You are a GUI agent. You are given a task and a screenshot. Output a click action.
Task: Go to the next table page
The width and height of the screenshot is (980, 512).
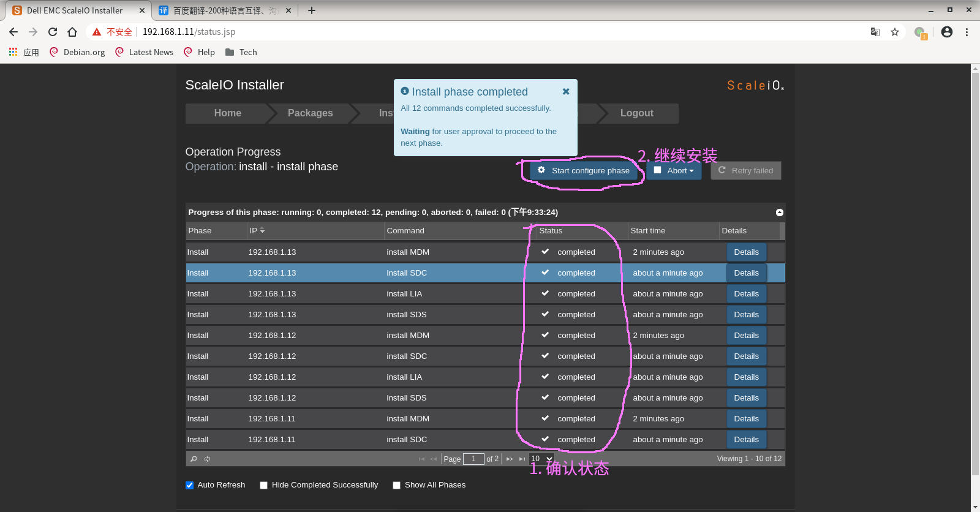pos(510,459)
